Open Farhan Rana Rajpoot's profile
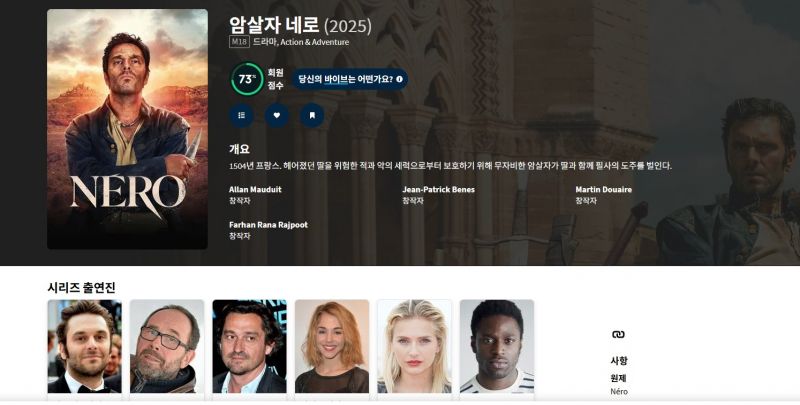Image resolution: width=800 pixels, height=405 pixels. tap(268, 225)
